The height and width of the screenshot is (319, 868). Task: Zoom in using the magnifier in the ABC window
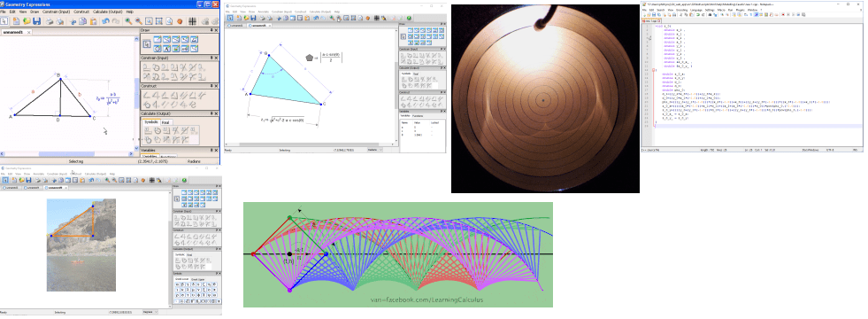pos(128,21)
